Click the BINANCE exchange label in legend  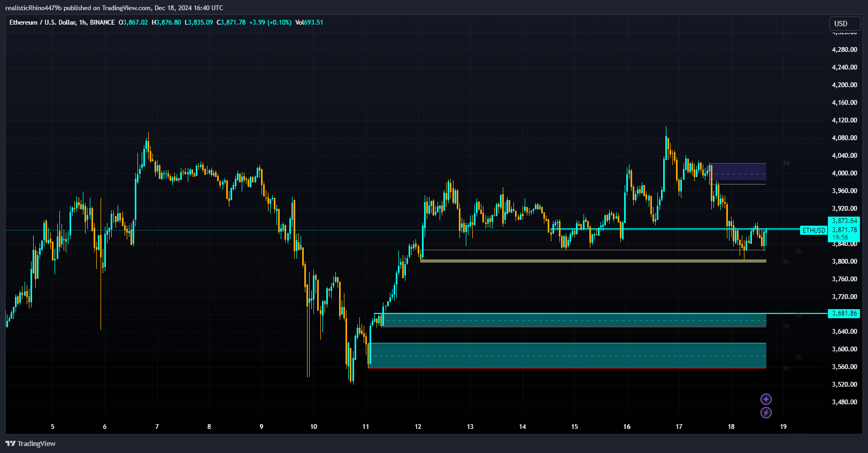click(102, 22)
